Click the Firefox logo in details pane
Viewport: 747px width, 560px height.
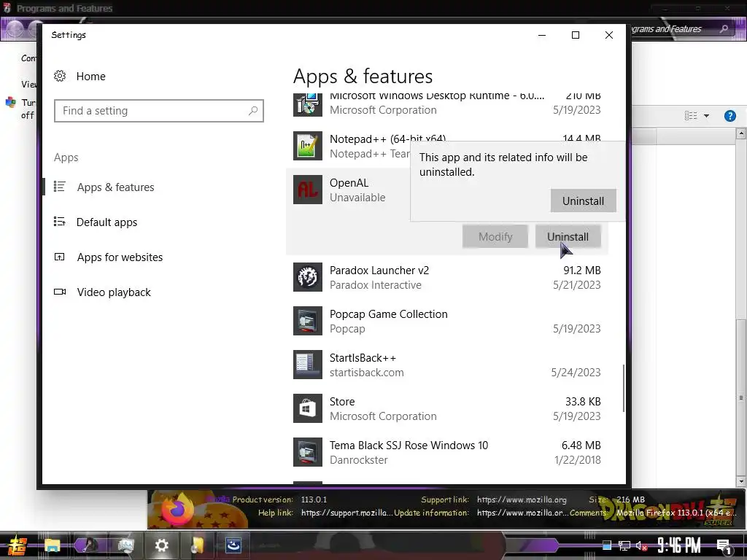pos(177,510)
